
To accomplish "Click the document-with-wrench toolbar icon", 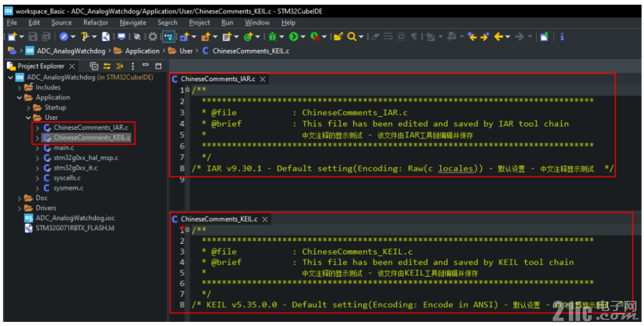I will pos(106,36).
